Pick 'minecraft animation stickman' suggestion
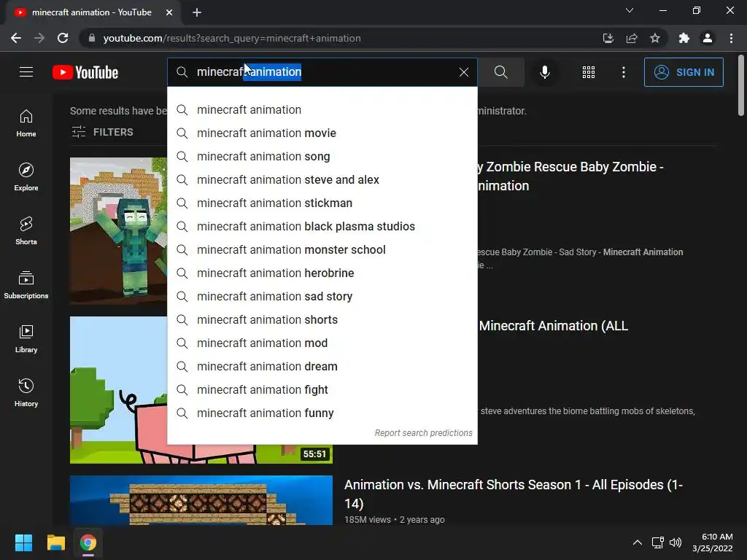747x560 pixels. (322, 203)
